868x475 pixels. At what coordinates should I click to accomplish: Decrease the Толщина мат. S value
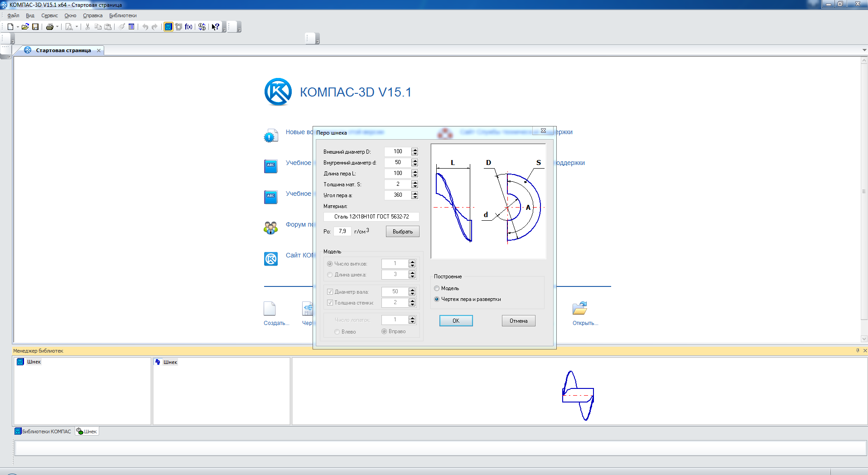click(415, 186)
